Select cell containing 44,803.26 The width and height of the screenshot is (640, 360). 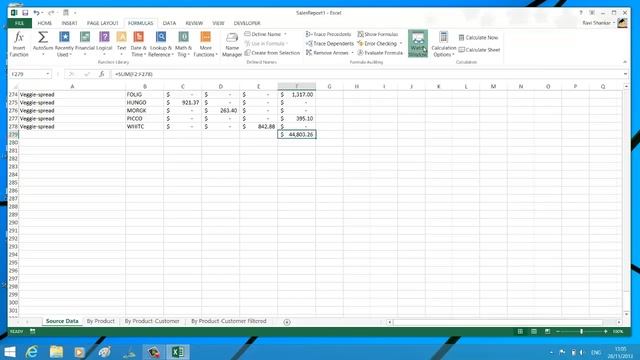[297, 134]
